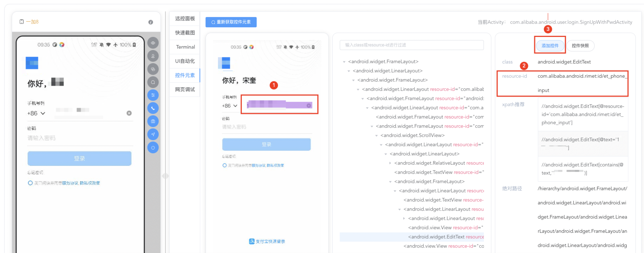
Task: Click the 绝对路径 /hierarchy path text
Action: 582,217
